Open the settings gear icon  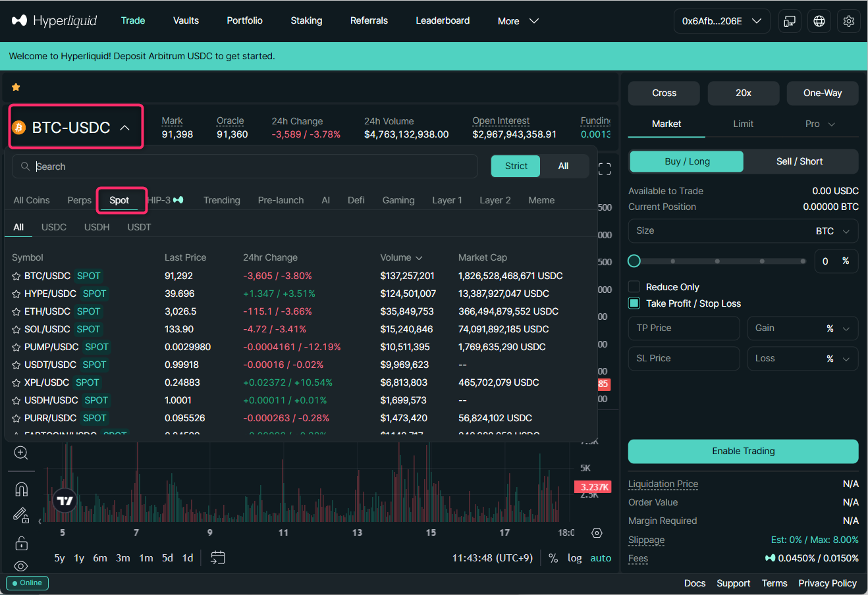tap(849, 21)
